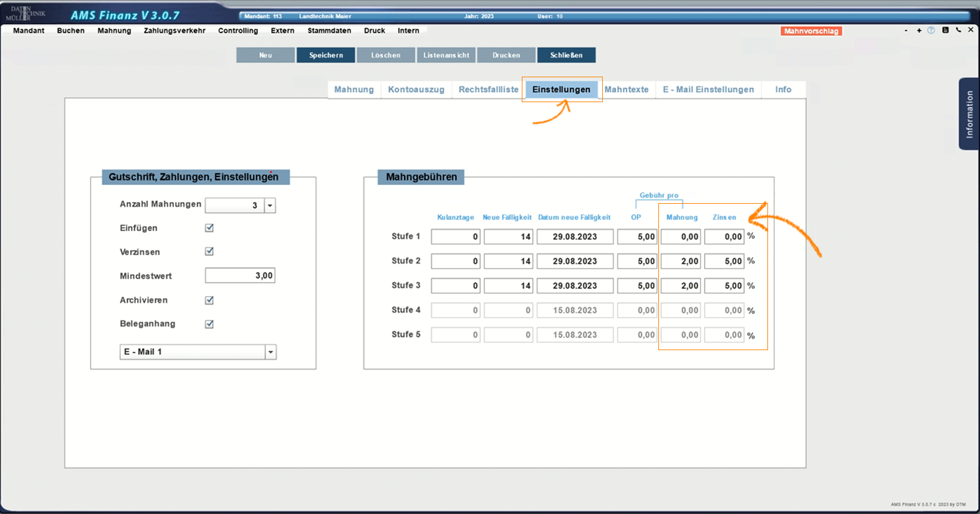
Task: Select Stufe 2 Zinsen percentage field
Action: (x=724, y=261)
